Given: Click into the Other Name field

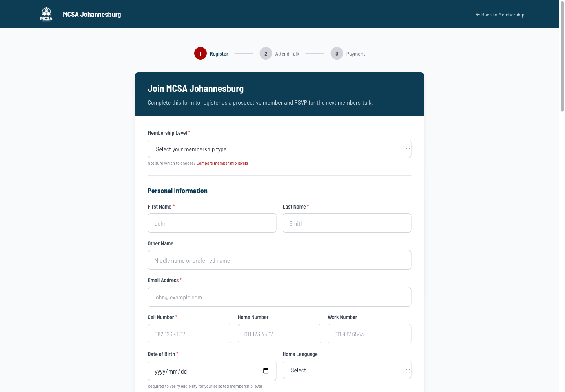Looking at the screenshot, I should click(279, 260).
